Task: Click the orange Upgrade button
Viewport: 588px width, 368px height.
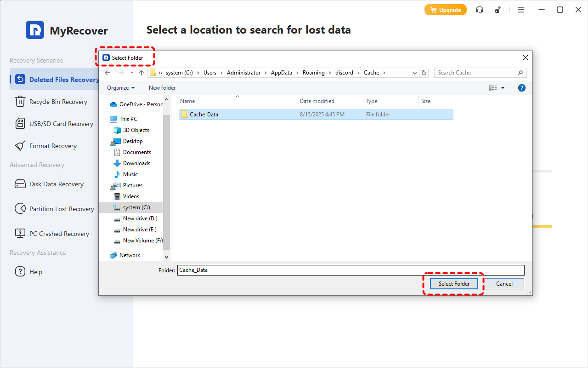Action: click(x=445, y=10)
